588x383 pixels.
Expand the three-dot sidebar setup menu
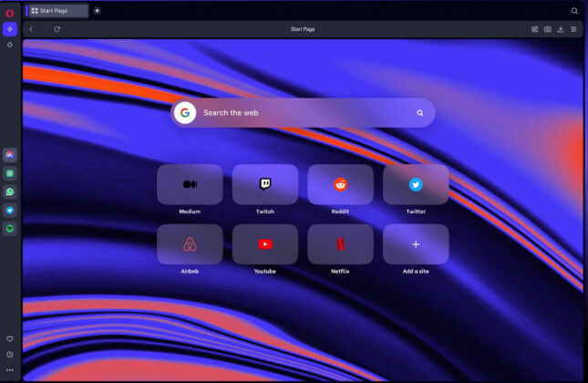click(10, 370)
